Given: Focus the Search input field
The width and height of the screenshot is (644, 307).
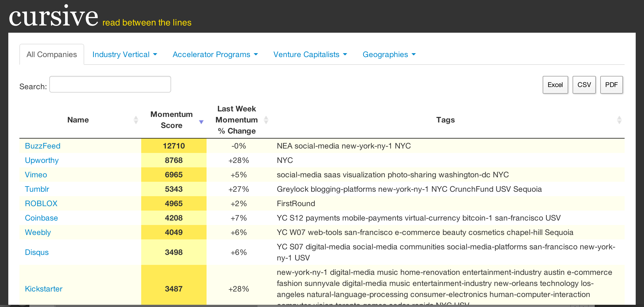Looking at the screenshot, I should click(x=110, y=84).
